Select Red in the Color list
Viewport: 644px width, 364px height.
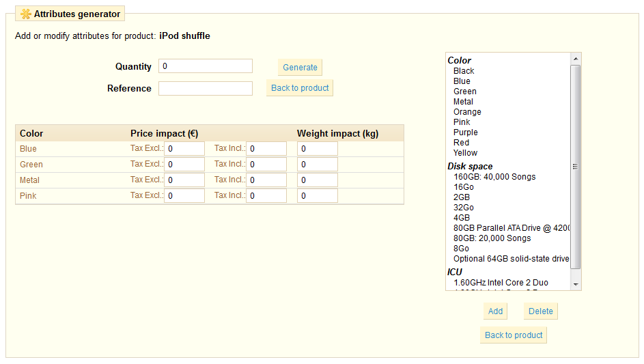click(461, 143)
